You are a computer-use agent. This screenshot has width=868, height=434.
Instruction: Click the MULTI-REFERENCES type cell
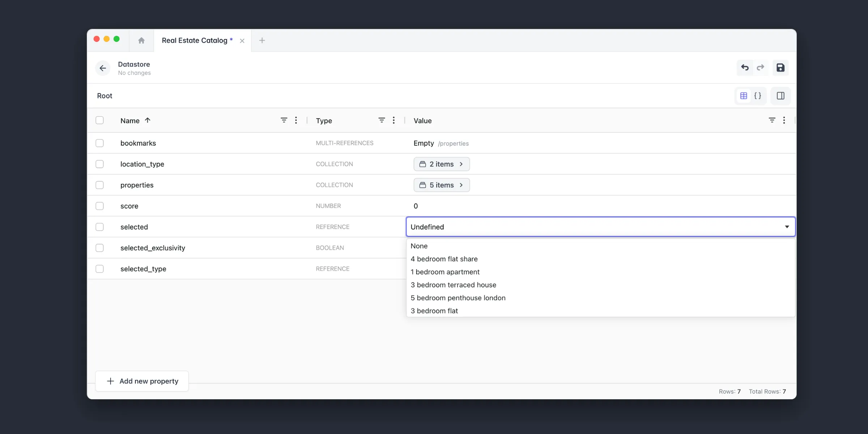(344, 143)
